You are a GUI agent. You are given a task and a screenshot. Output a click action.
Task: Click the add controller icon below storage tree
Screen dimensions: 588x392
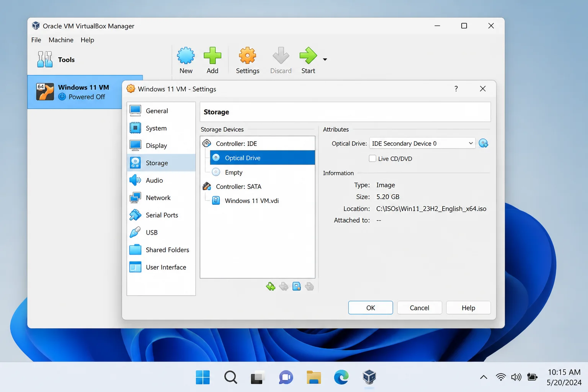(x=271, y=286)
